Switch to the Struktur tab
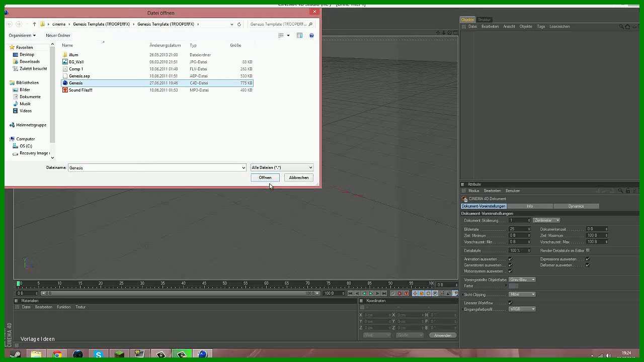 [x=484, y=20]
